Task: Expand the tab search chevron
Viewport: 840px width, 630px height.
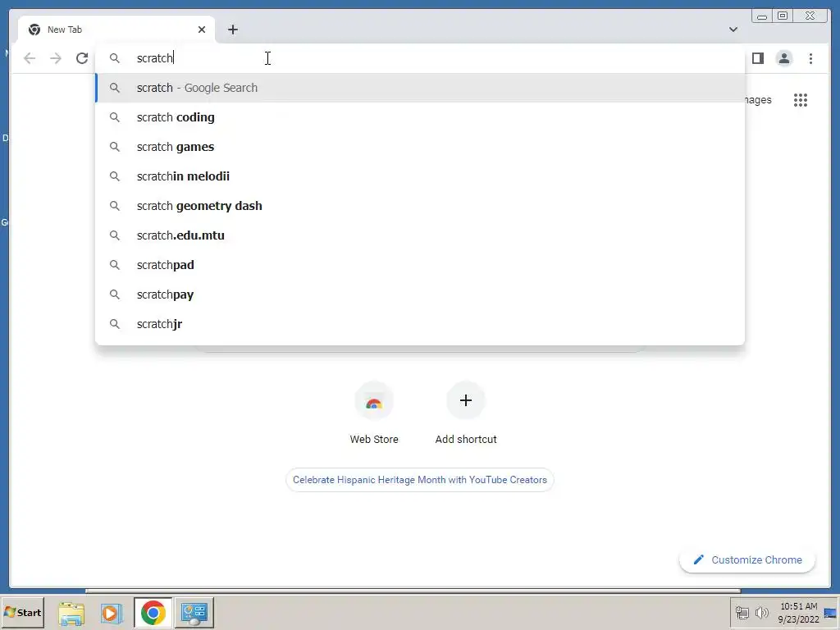Action: coord(733,30)
